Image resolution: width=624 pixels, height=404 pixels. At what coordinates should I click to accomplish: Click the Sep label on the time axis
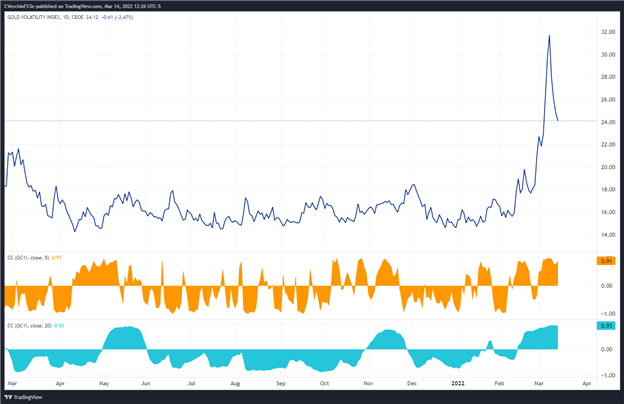tap(281, 383)
